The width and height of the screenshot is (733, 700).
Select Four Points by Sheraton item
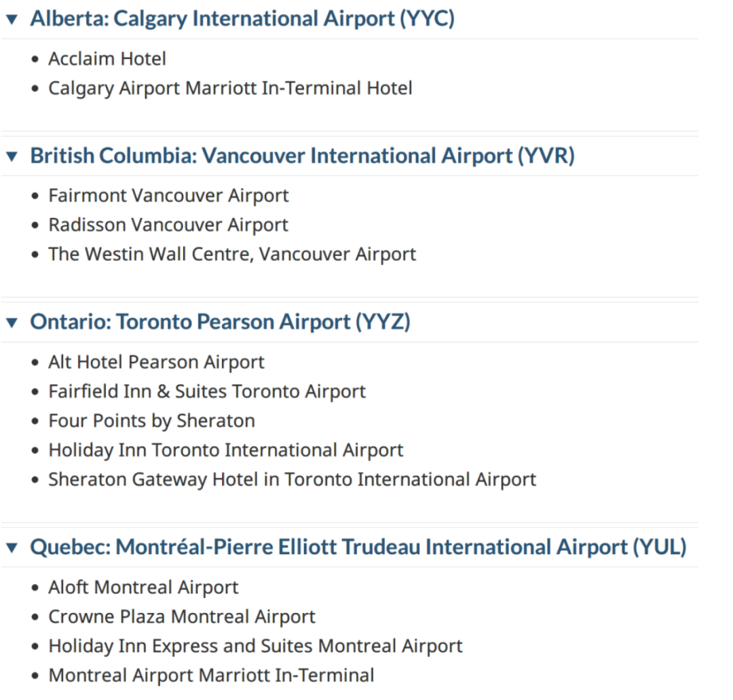click(151, 421)
